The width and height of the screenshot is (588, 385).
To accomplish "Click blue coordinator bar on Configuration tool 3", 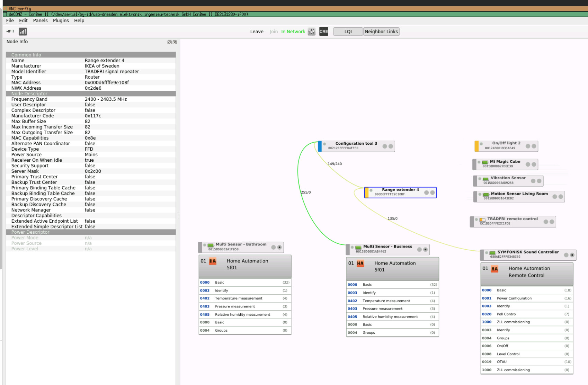I will point(320,146).
